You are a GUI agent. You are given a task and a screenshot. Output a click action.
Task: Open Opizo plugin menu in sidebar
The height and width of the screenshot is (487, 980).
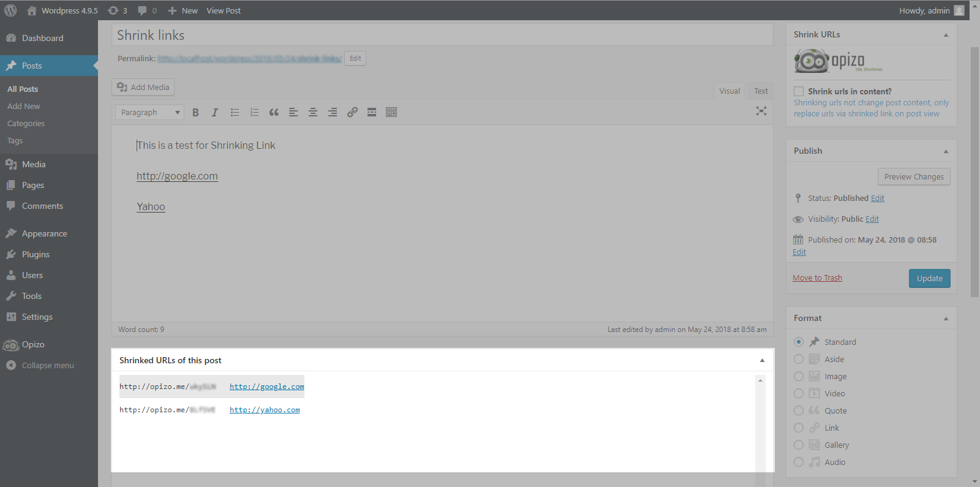click(x=49, y=344)
